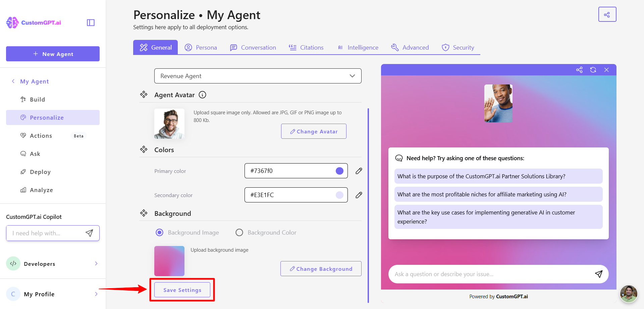The width and height of the screenshot is (644, 309).
Task: Send the Copilot help message
Action: point(89,233)
